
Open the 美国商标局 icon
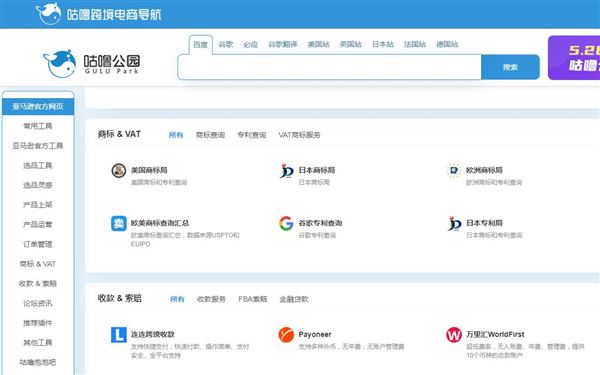[x=119, y=170]
